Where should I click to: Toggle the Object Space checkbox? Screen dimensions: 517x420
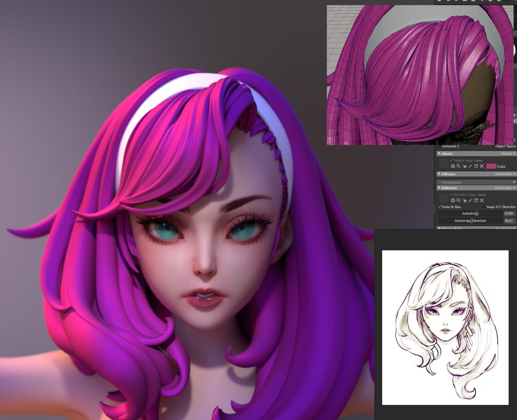pyautogui.click(x=493, y=146)
